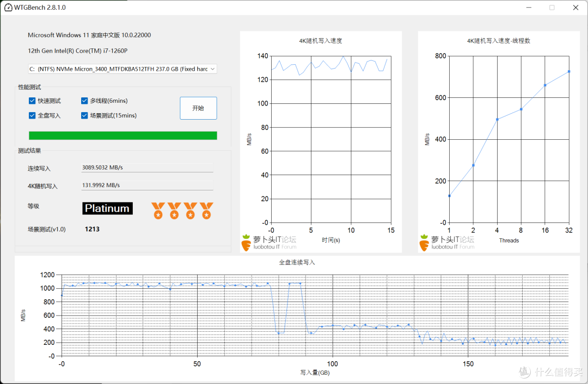Click the Windows 11 OS version text
The image size is (588, 384).
(x=89, y=35)
